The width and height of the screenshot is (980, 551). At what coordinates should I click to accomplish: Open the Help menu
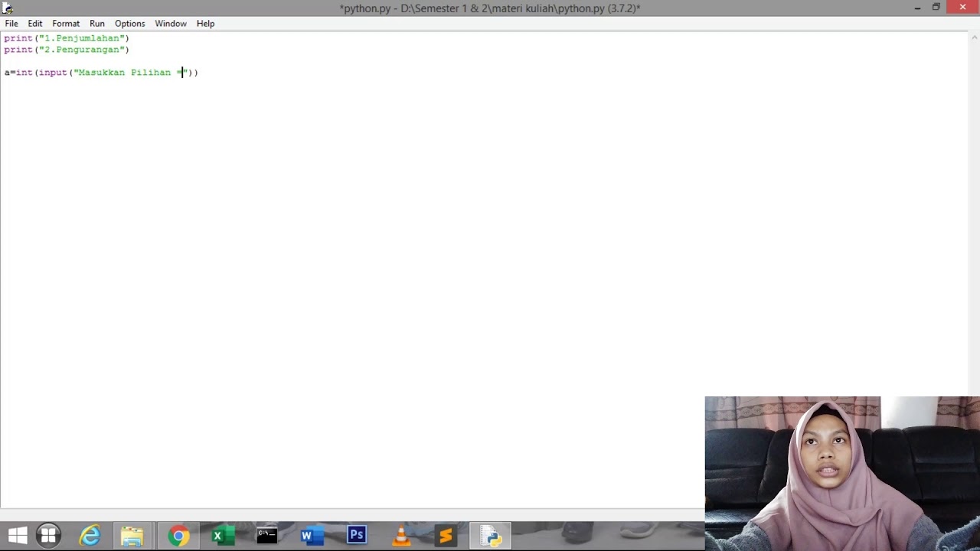click(205, 24)
